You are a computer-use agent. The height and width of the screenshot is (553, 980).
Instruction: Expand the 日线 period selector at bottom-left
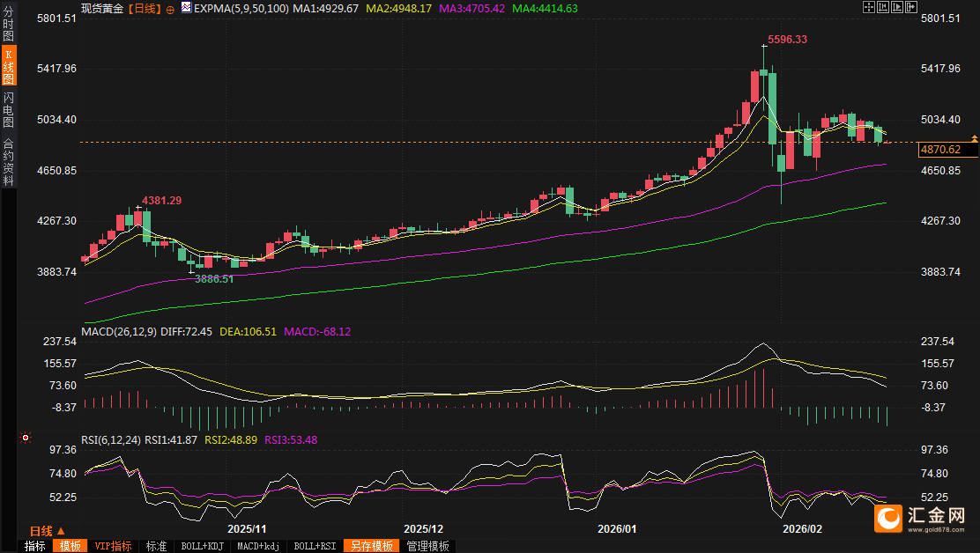coord(47,531)
